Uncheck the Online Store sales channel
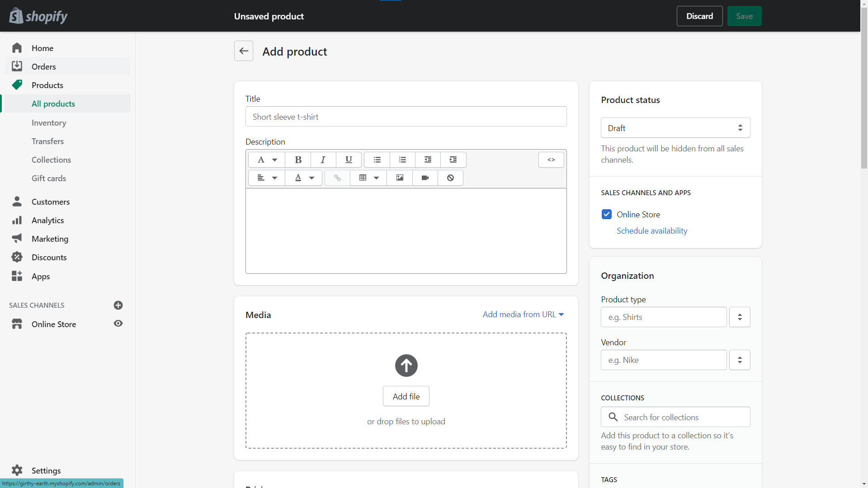Image resolution: width=868 pixels, height=488 pixels. 607,214
